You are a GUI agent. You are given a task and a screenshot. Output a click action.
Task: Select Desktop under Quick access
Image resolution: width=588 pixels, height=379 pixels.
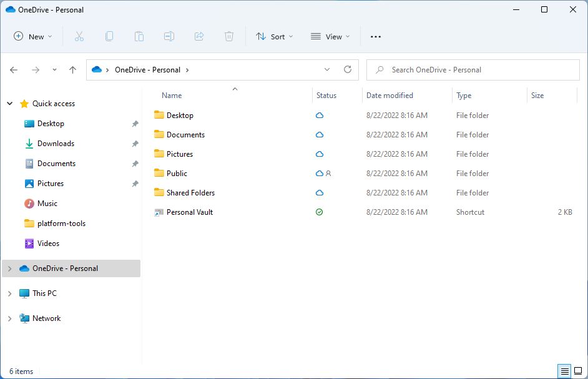click(x=51, y=124)
